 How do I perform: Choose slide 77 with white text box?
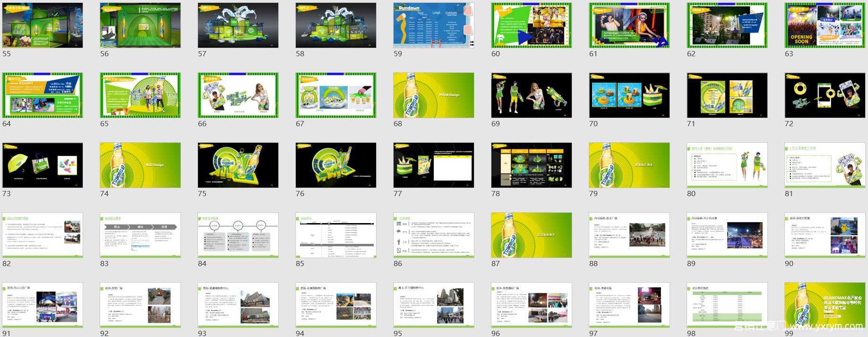click(x=434, y=165)
